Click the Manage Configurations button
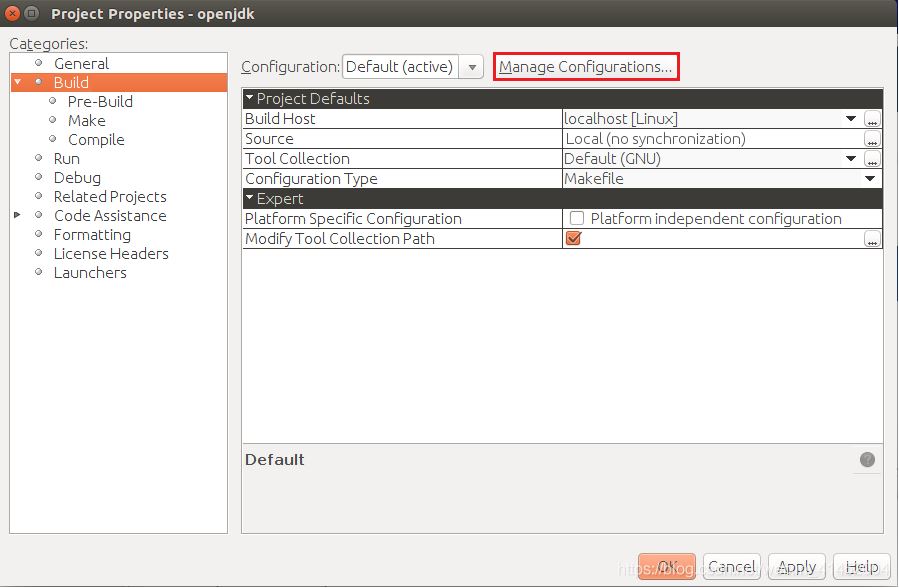The width and height of the screenshot is (899, 588). click(x=586, y=67)
